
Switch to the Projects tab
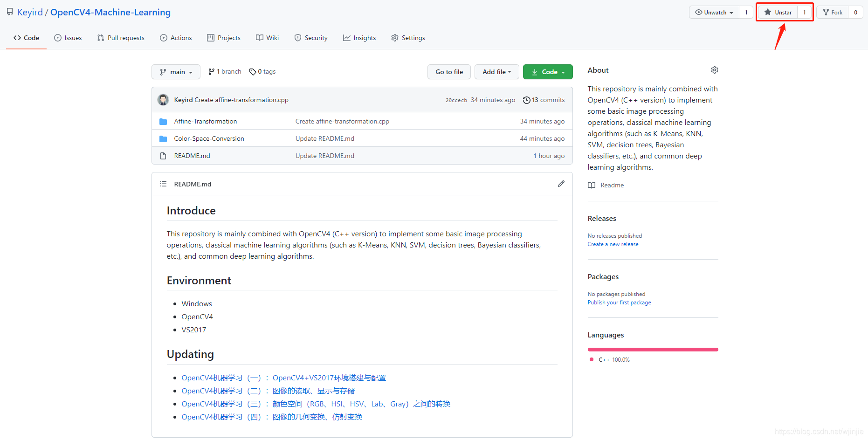(224, 38)
